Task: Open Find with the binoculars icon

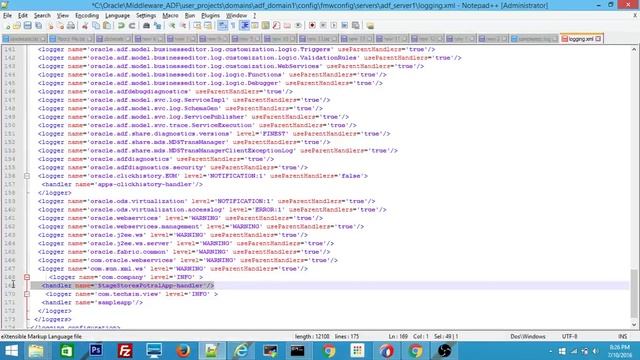Action: (146, 26)
